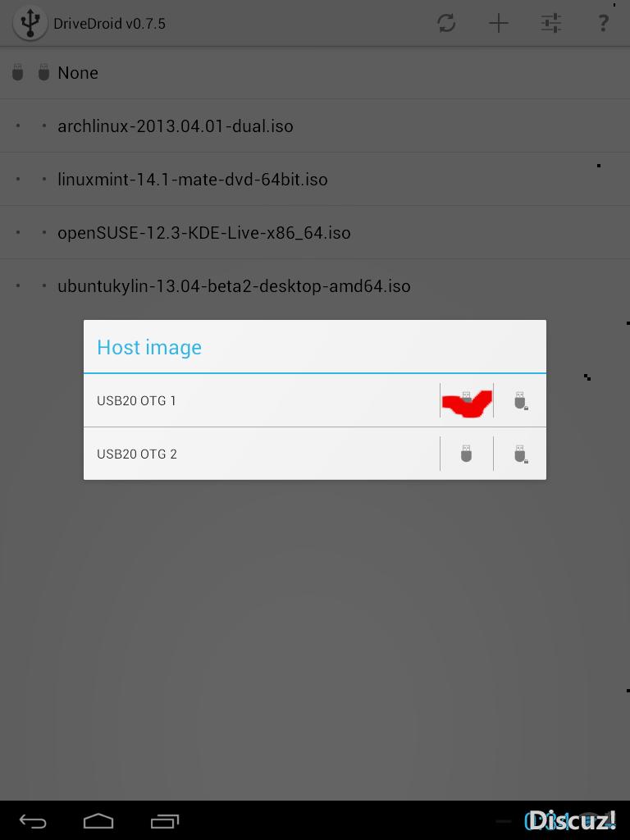Choose linuxmint-14.1-mate-dvd-64bit.iso
Image resolution: width=630 pixels, height=840 pixels.
click(x=192, y=180)
